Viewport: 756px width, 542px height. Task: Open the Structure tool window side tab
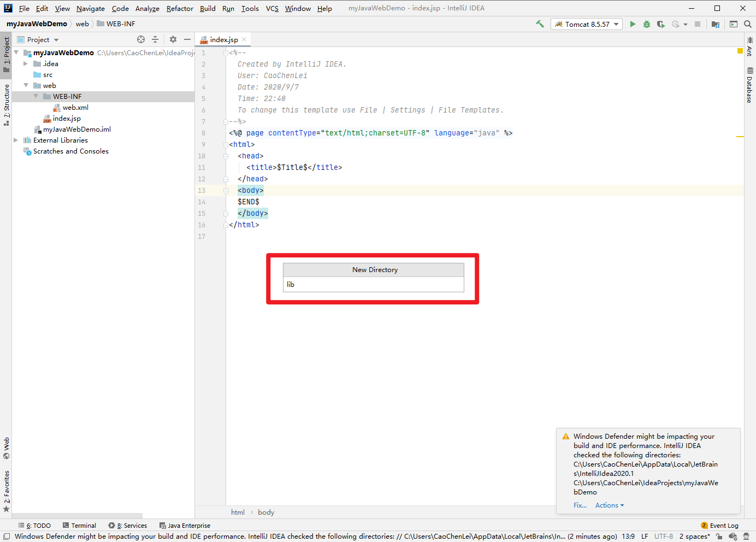[x=6, y=105]
